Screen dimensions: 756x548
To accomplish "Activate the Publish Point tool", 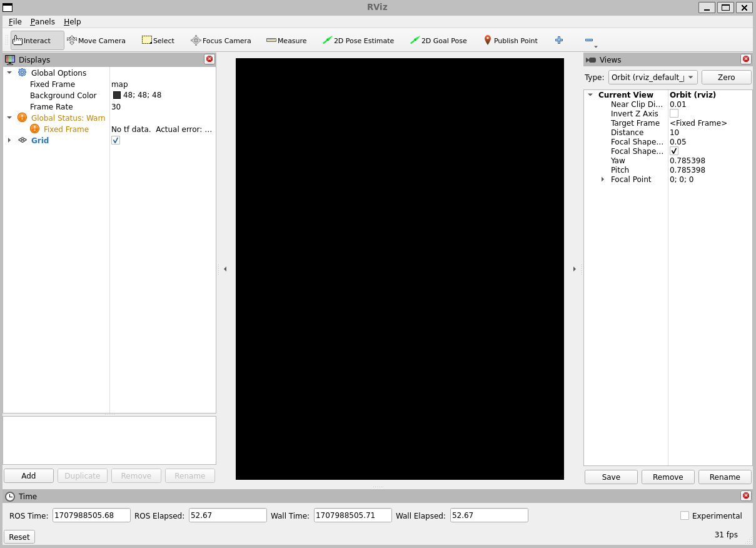I will coord(511,40).
